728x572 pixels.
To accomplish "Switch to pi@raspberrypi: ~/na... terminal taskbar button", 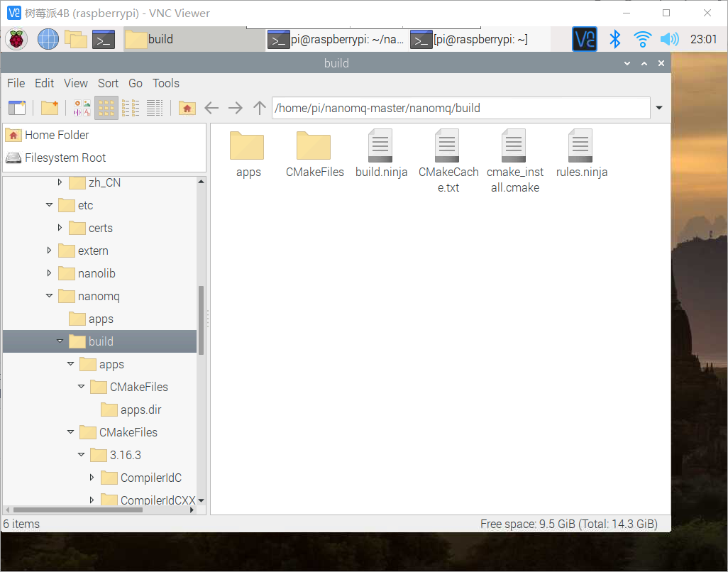I will (336, 40).
